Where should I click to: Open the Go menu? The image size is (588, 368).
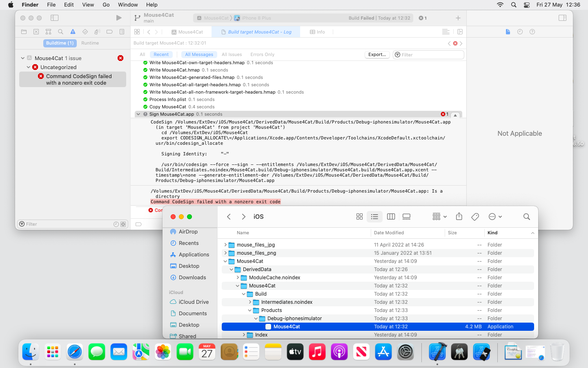[106, 4]
